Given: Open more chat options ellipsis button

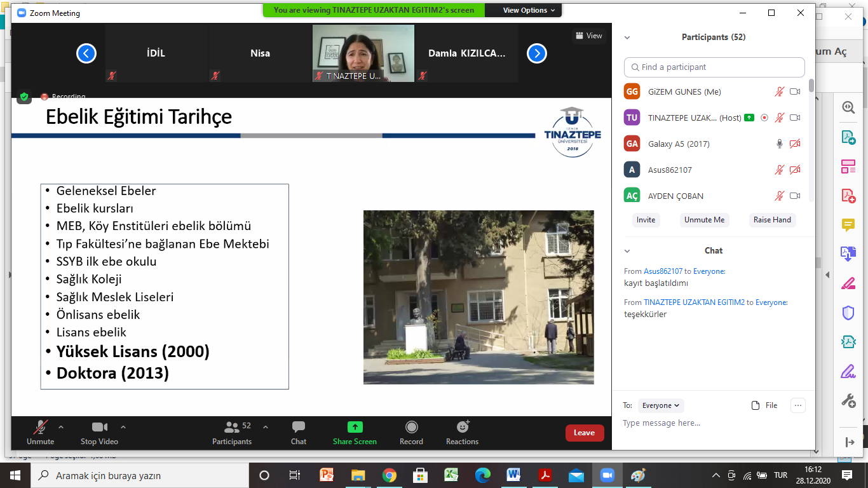Looking at the screenshot, I should click(x=798, y=405).
